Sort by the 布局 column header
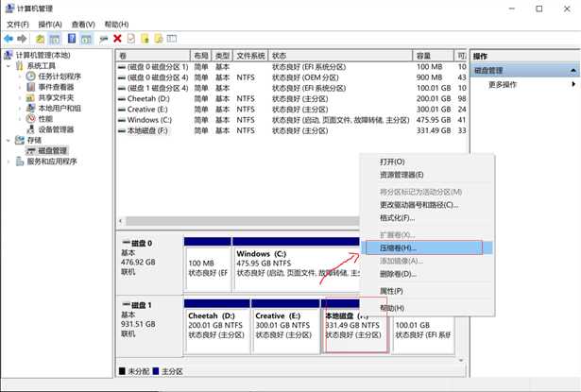The image size is (581, 392). (201, 56)
